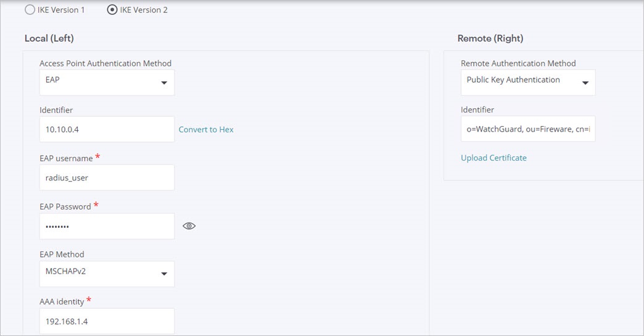Click the AAA identity field with 192.168.1.4
This screenshot has width=644, height=336.
point(107,321)
